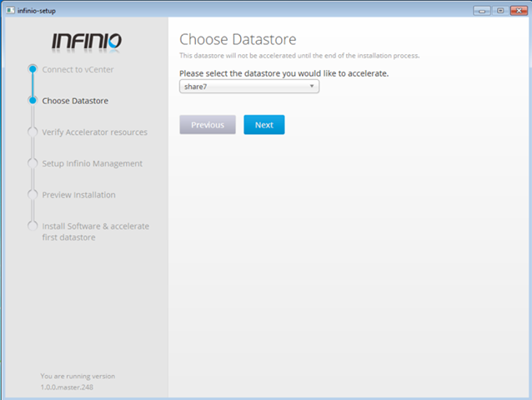Proceed with the Next button
Image resolution: width=532 pixels, height=400 pixels.
pos(263,125)
